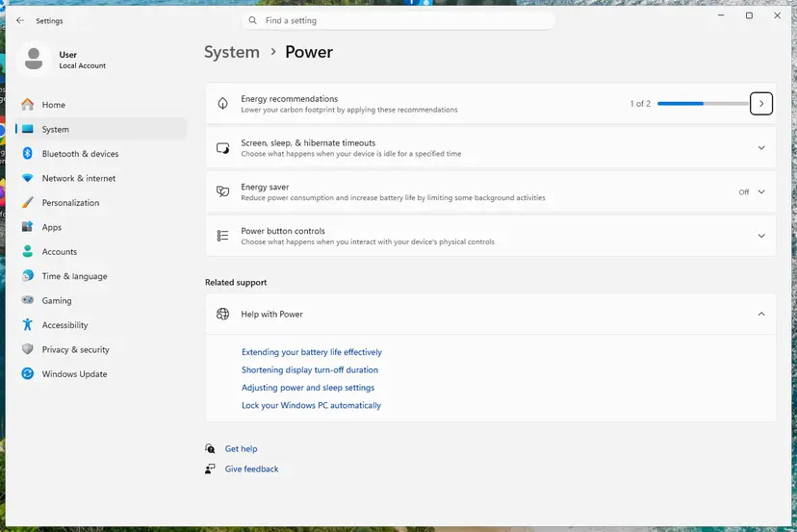797x532 pixels.
Task: Open Apps settings
Action: (101, 227)
